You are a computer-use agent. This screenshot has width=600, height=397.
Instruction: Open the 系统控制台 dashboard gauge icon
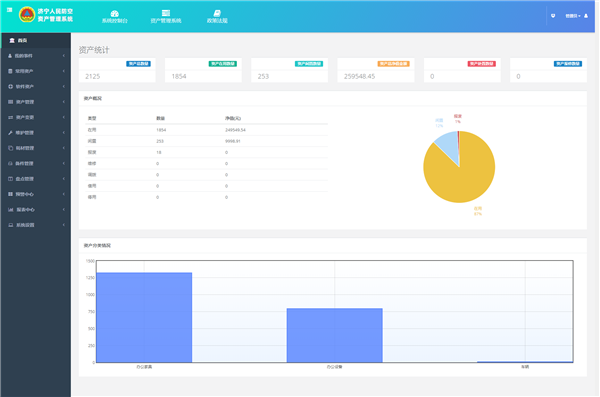(x=114, y=13)
